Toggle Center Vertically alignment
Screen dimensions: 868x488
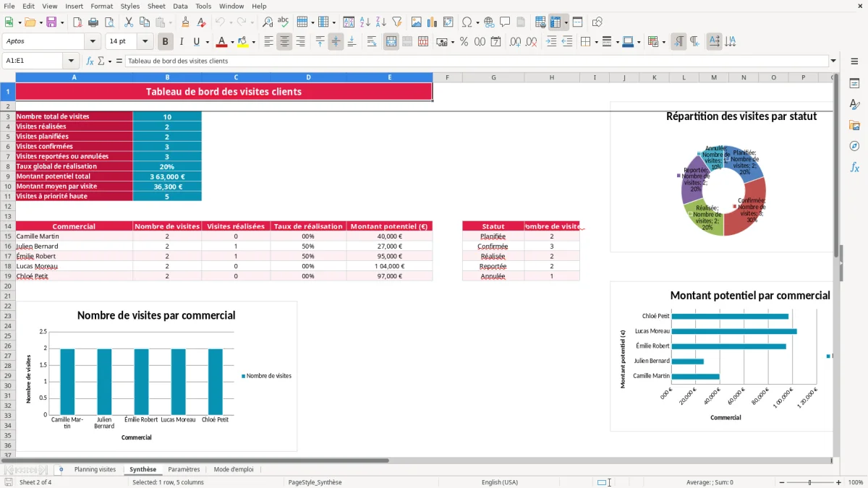click(336, 42)
